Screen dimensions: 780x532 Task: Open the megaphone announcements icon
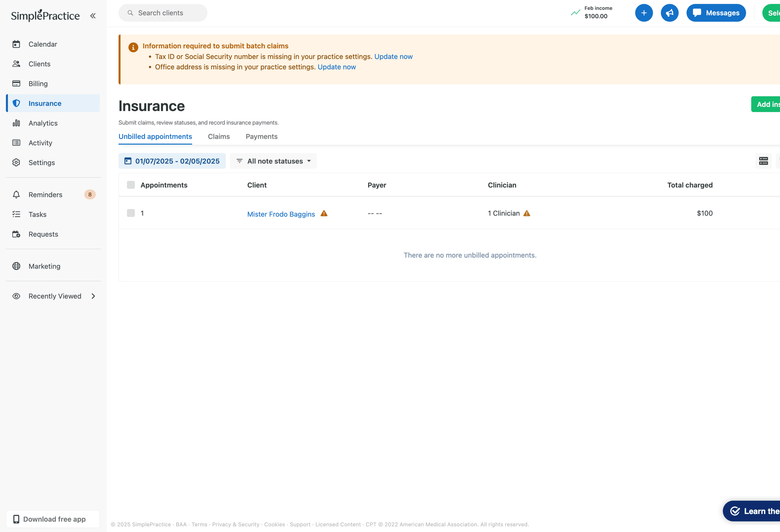[669, 13]
